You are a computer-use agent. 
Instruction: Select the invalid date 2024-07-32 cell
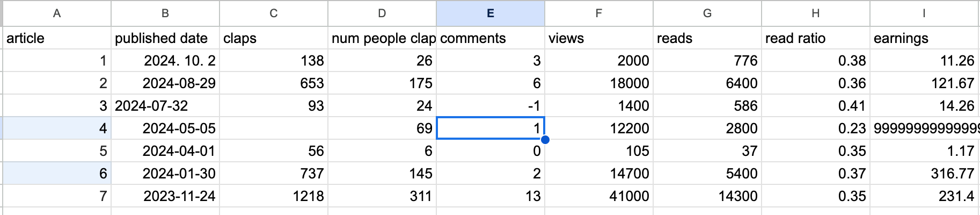(x=165, y=106)
